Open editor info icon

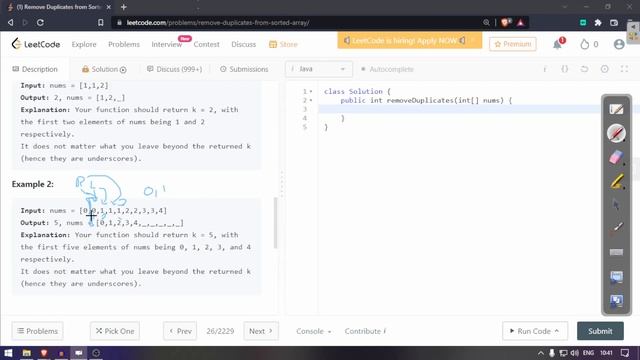pyautogui.click(x=545, y=69)
